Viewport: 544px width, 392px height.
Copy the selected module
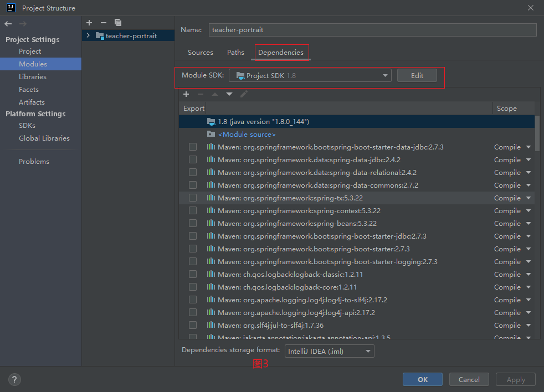(118, 23)
